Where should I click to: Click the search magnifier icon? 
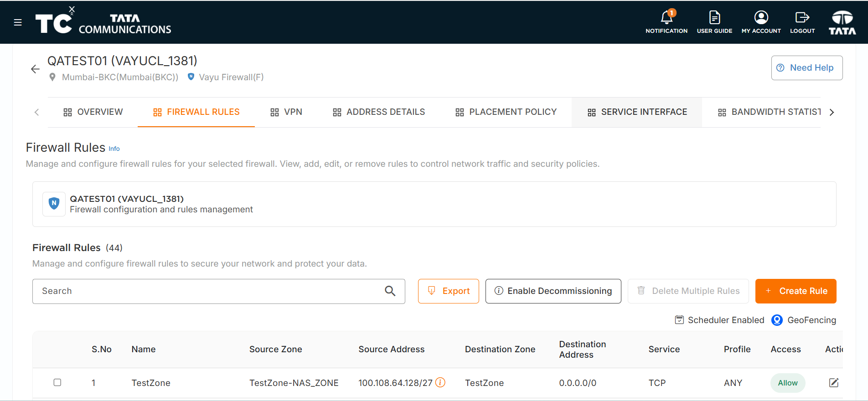point(390,291)
